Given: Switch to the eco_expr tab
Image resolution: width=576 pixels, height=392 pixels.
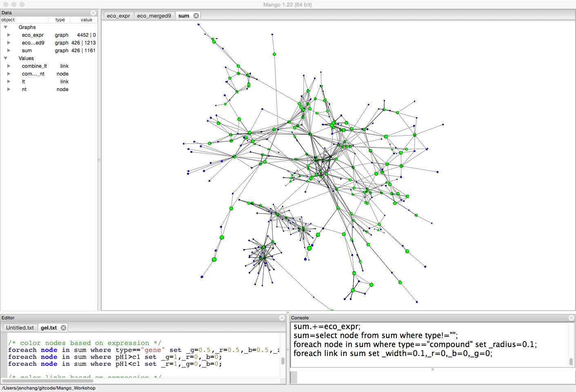Looking at the screenshot, I should tap(118, 16).
